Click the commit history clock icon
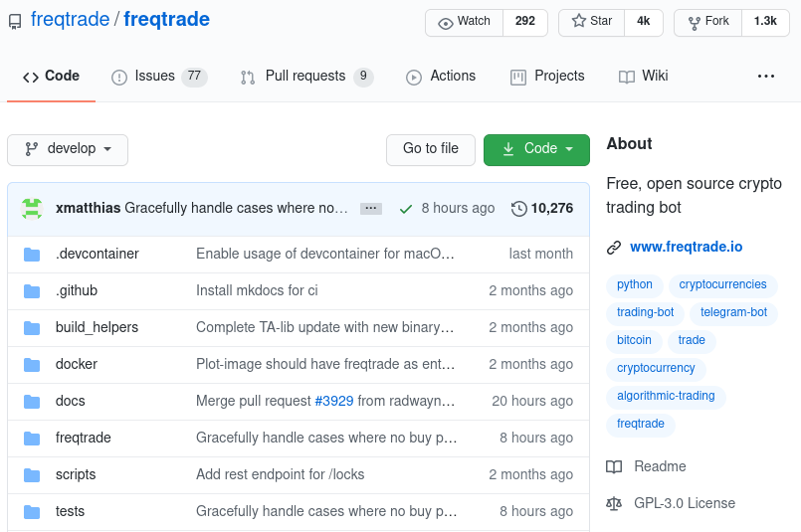This screenshot has height=532, width=801. click(519, 209)
